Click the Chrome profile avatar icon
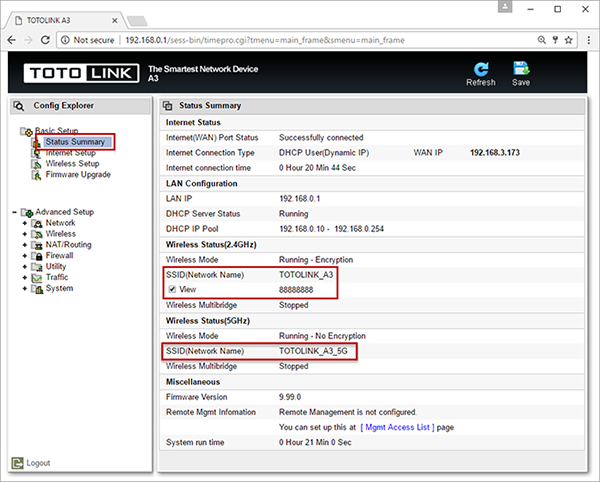600x482 pixels. coord(505,7)
